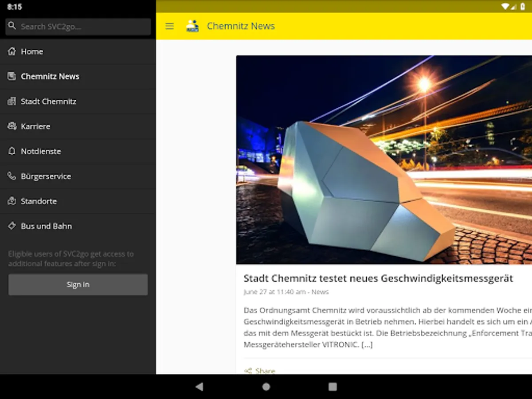The height and width of the screenshot is (399, 532).
Task: Click the Chemnitz News newspaper icon
Action: [12, 76]
